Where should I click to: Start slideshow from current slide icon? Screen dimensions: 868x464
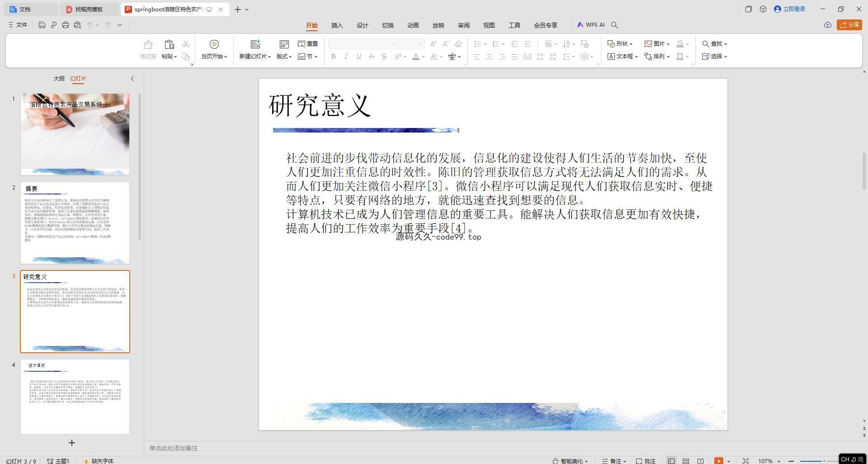[x=214, y=44]
